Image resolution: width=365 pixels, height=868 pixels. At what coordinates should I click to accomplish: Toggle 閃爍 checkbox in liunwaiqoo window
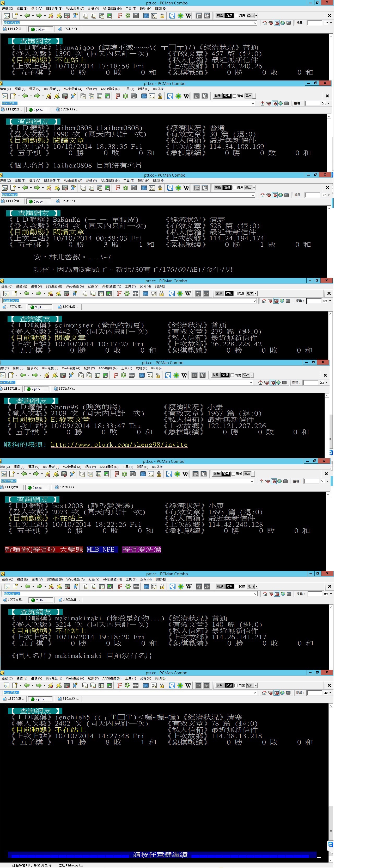coord(236,16)
